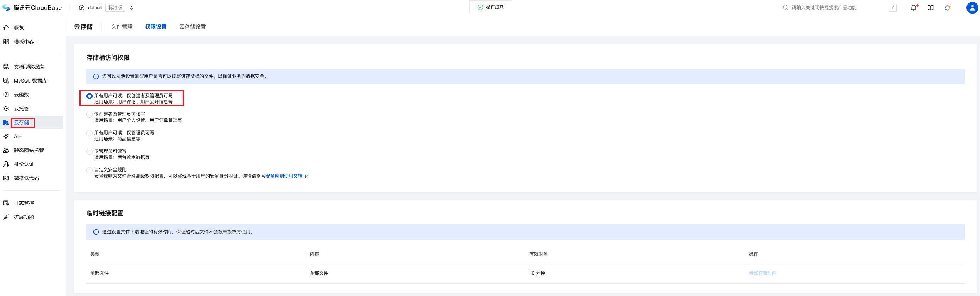Open 概览 in the sidebar
980x296 pixels.
coord(19,28)
